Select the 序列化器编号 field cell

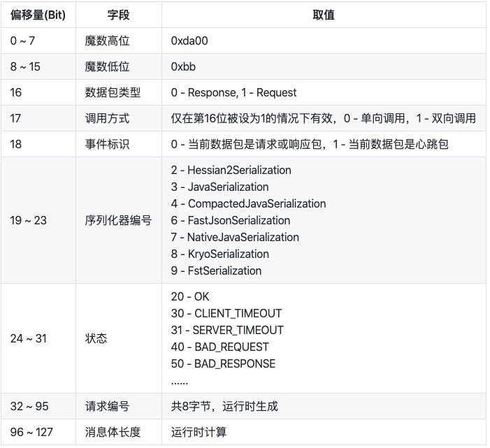117,220
